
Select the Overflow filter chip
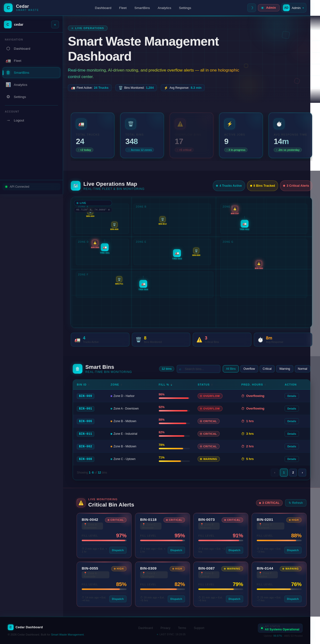click(249, 369)
